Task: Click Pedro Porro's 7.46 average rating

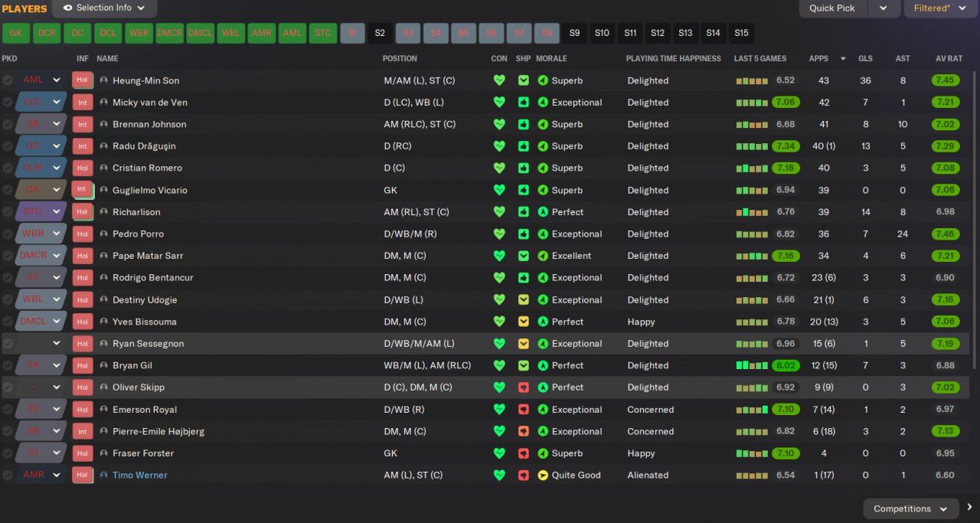Action: (x=946, y=234)
